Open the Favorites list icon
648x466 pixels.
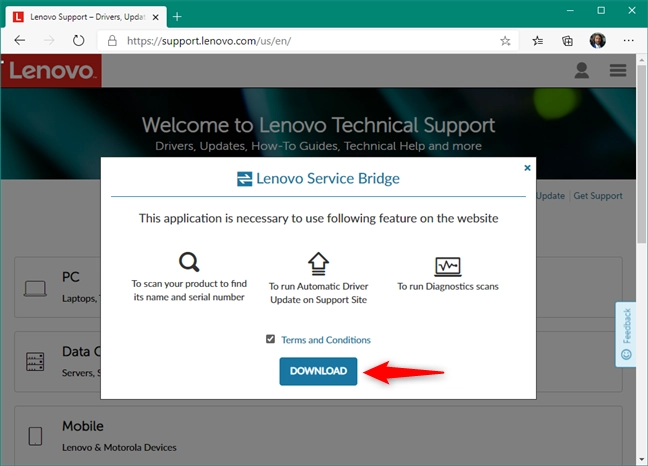pos(538,40)
